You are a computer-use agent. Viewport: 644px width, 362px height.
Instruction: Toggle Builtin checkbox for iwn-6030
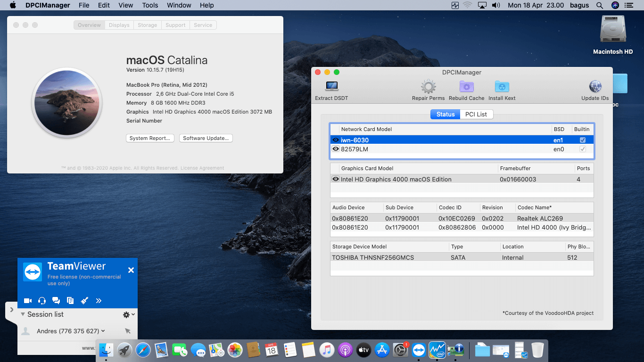pos(583,140)
